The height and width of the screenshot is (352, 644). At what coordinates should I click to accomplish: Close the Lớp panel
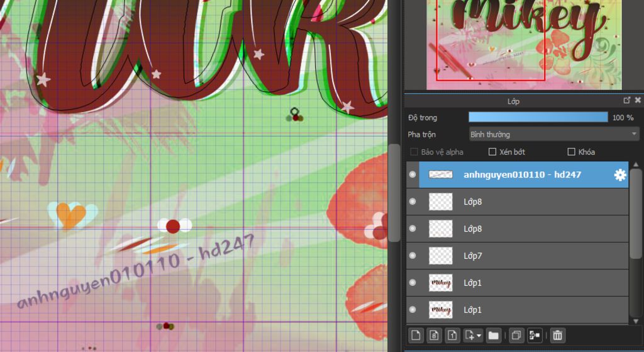pos(638,100)
